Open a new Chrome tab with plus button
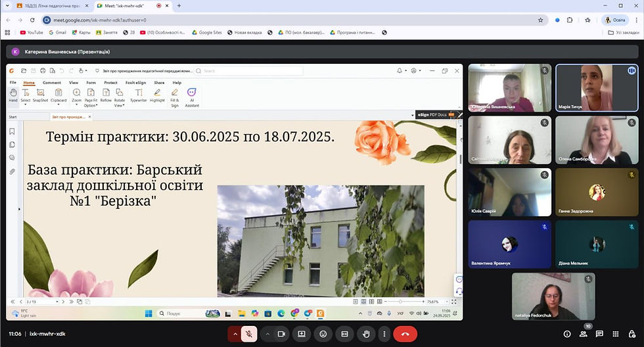 pos(179,6)
